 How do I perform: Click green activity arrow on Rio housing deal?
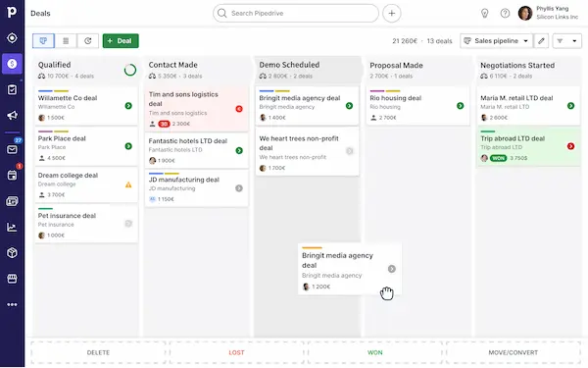461,106
